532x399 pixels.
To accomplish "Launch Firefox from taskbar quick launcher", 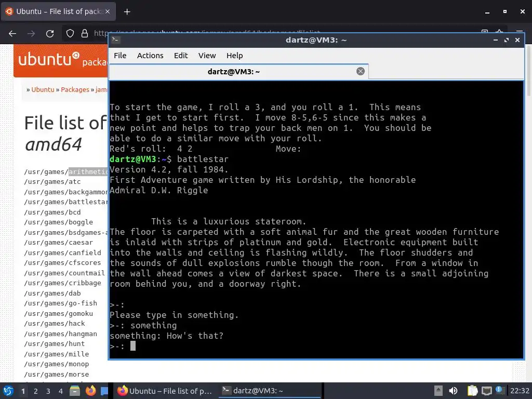I will [90, 391].
